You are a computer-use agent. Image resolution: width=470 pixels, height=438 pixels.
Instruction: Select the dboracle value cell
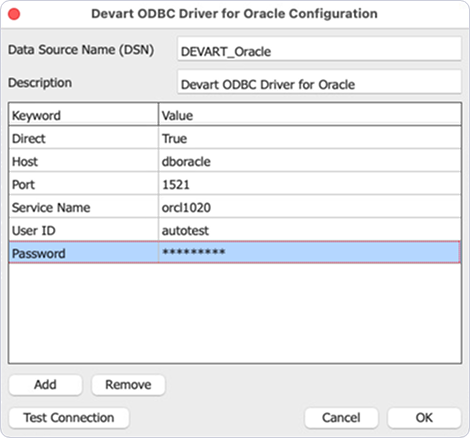tap(310, 161)
